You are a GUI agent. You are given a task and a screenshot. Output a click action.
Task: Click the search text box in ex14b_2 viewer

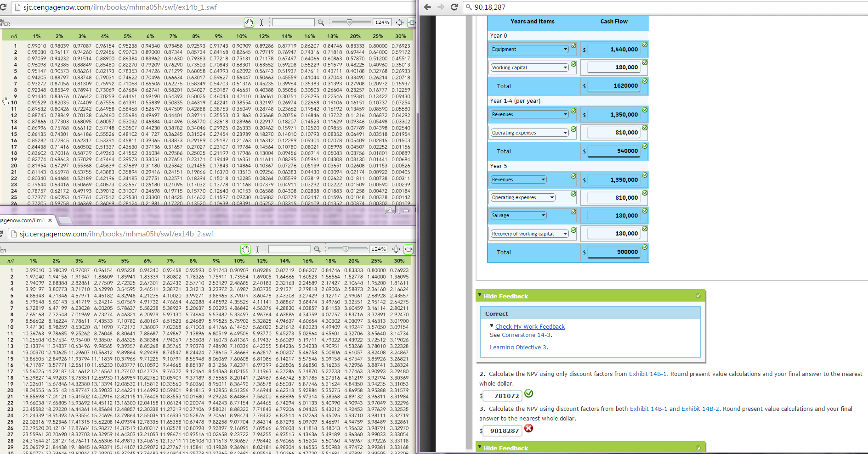[x=289, y=249]
